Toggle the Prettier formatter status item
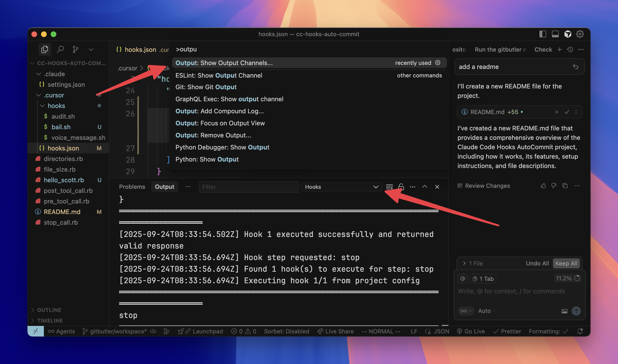This screenshot has height=364, width=618. click(507, 331)
